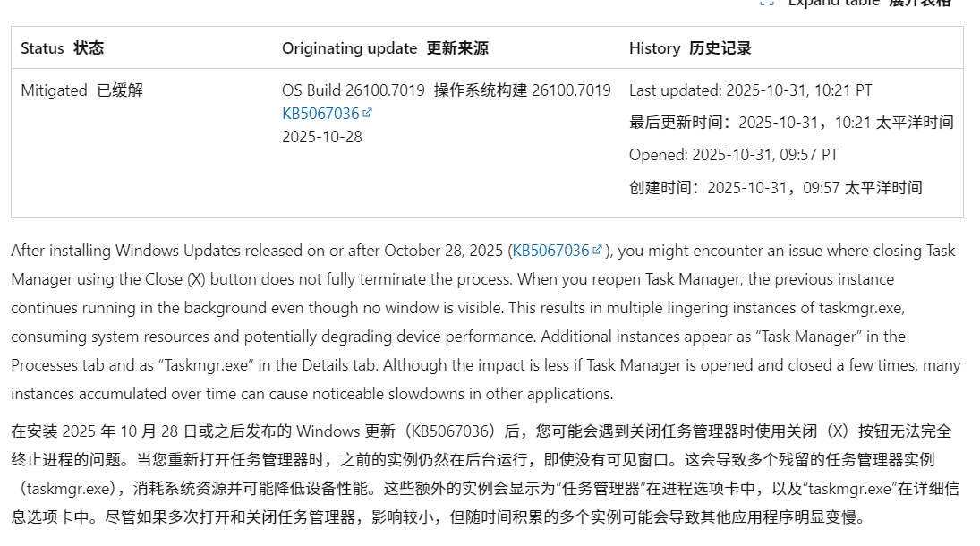Click the expand table brackets icon
This screenshot has height=546, width=980.
click(766, 4)
